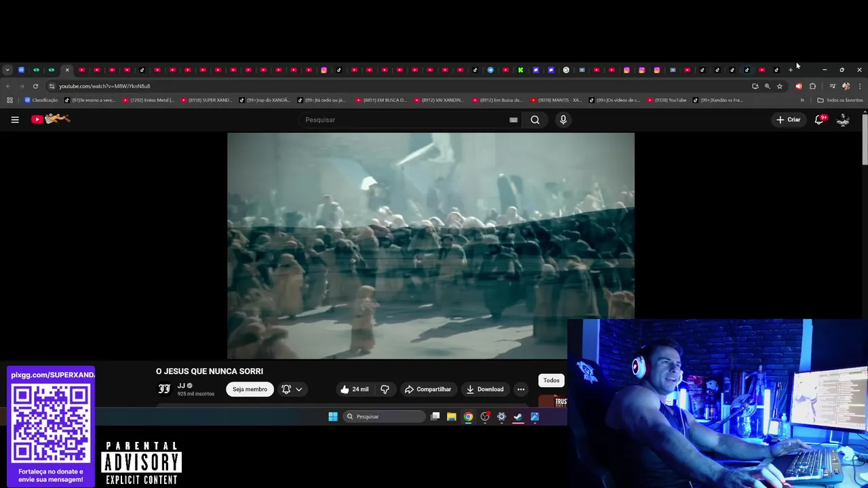Open the Os vídeos de c... bookmark
The width and height of the screenshot is (868, 488).
pos(614,100)
